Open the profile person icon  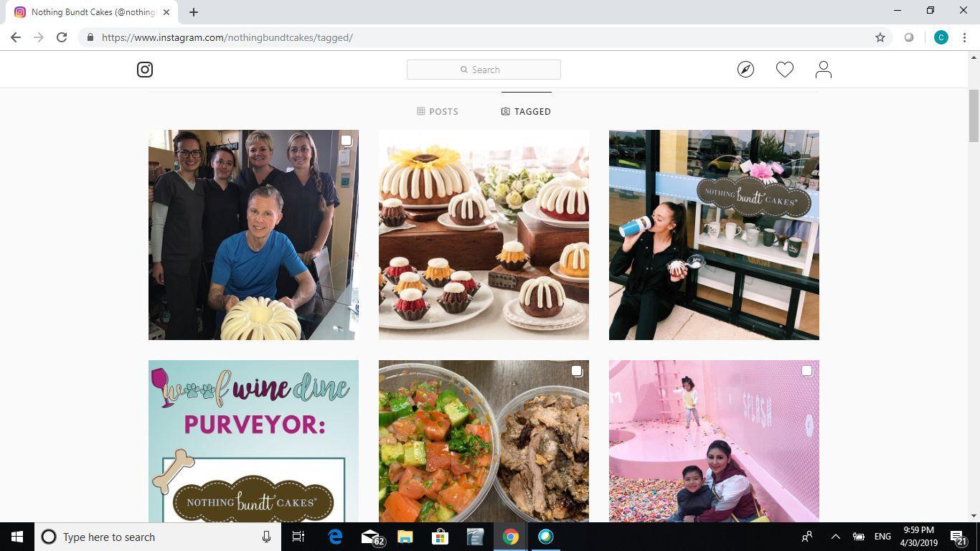coord(823,70)
